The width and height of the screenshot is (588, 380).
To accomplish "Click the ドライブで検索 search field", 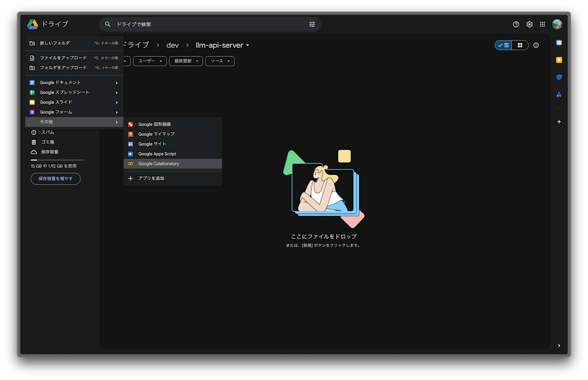I will click(211, 24).
